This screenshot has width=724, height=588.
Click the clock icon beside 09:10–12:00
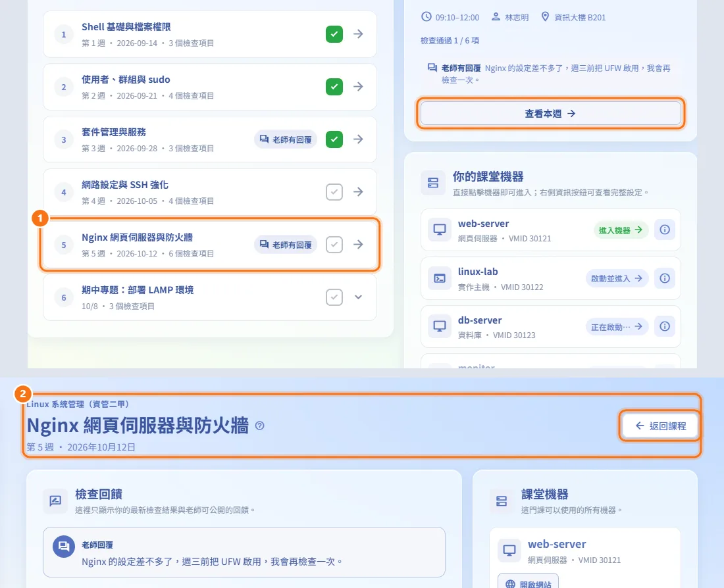[x=427, y=17]
